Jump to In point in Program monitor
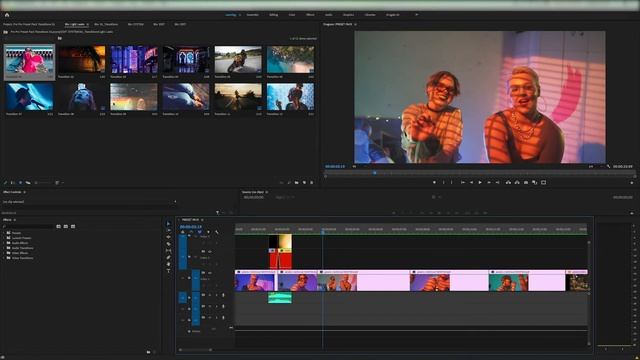 point(463,182)
